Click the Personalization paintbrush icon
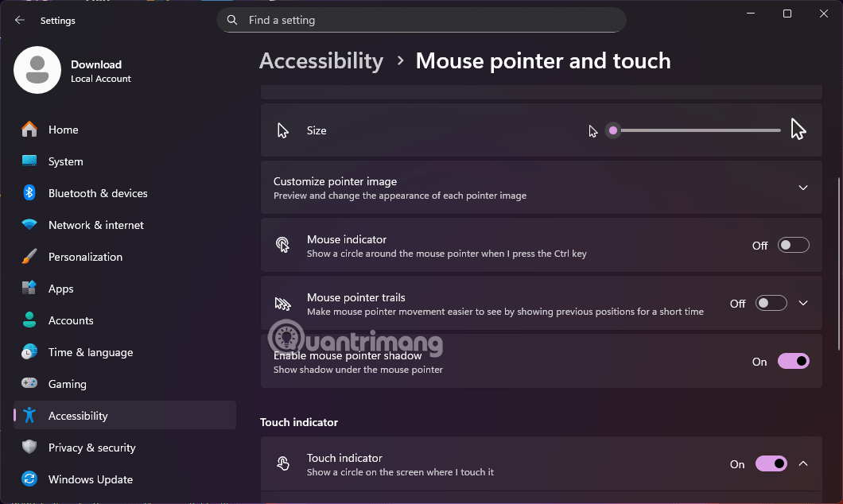Image resolution: width=843 pixels, height=504 pixels. point(29,257)
